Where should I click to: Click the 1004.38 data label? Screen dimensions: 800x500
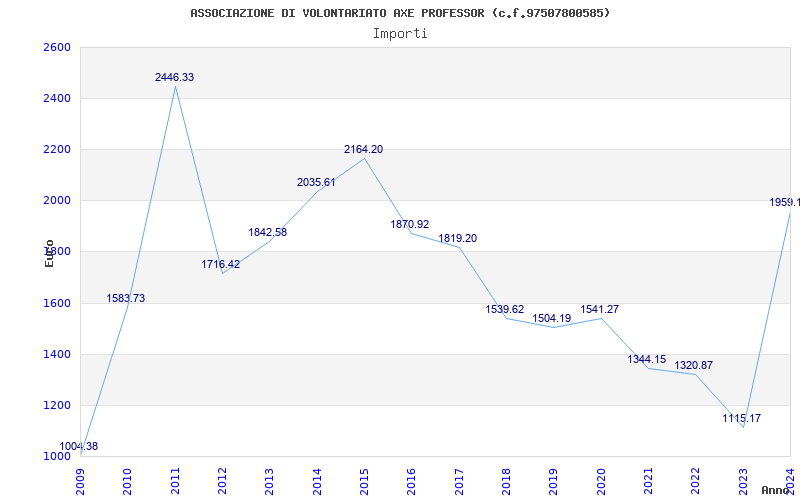(79, 446)
